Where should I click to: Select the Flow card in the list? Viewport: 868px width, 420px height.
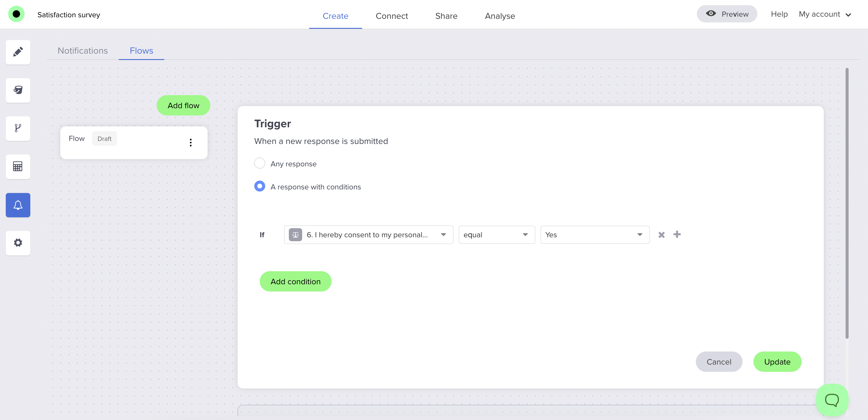pyautogui.click(x=134, y=142)
